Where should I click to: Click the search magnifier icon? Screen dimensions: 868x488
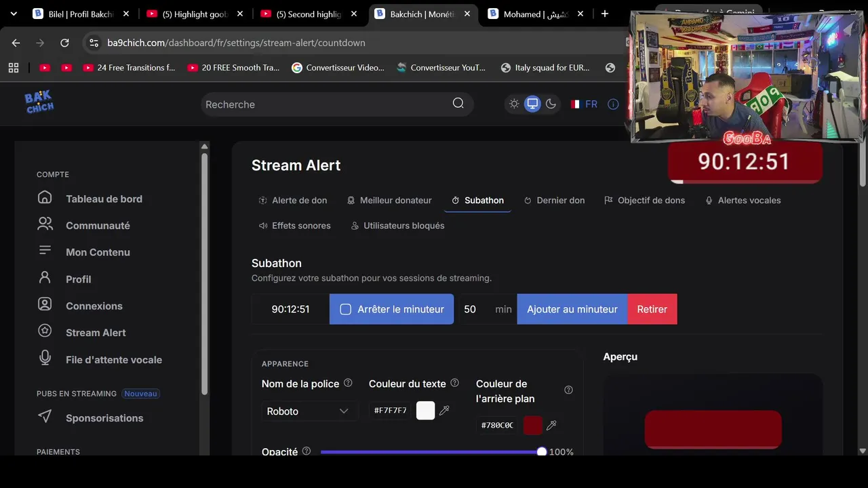click(x=458, y=104)
